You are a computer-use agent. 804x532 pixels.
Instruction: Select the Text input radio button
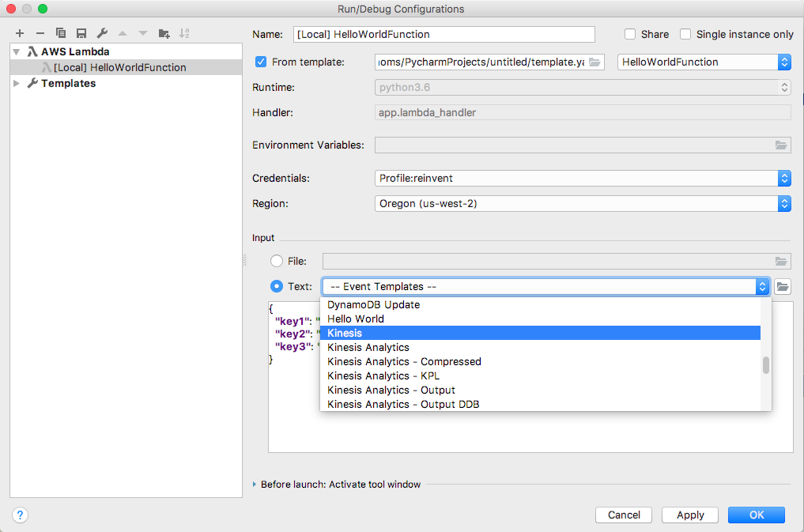[x=277, y=286]
